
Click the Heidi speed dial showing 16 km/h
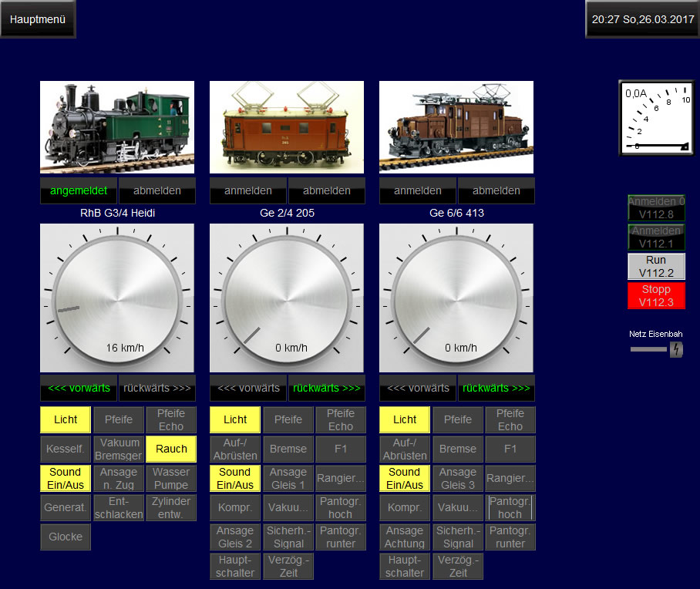pos(117,298)
